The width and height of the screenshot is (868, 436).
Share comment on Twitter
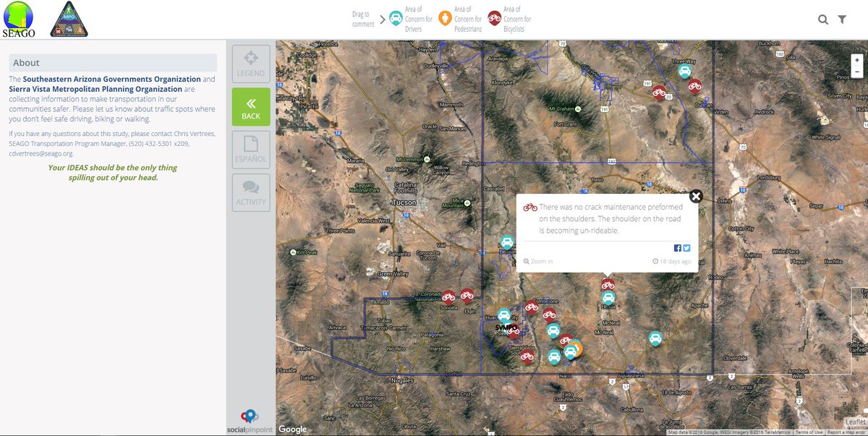click(686, 248)
